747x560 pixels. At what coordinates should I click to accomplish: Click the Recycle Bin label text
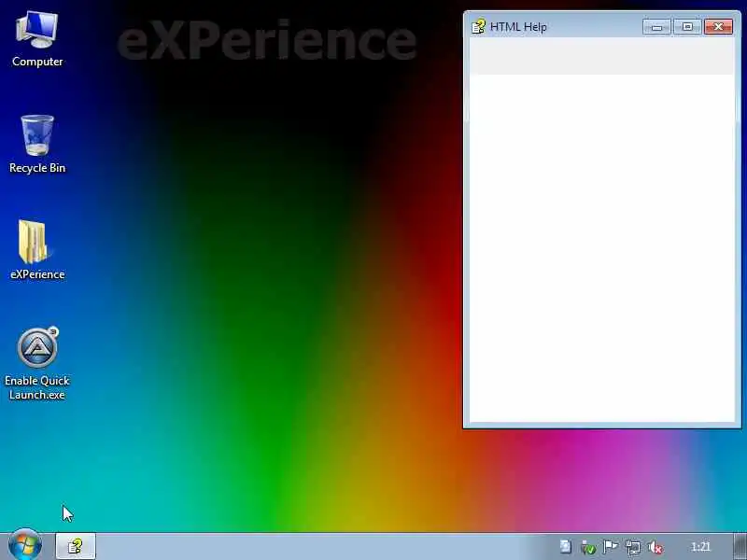tap(37, 168)
